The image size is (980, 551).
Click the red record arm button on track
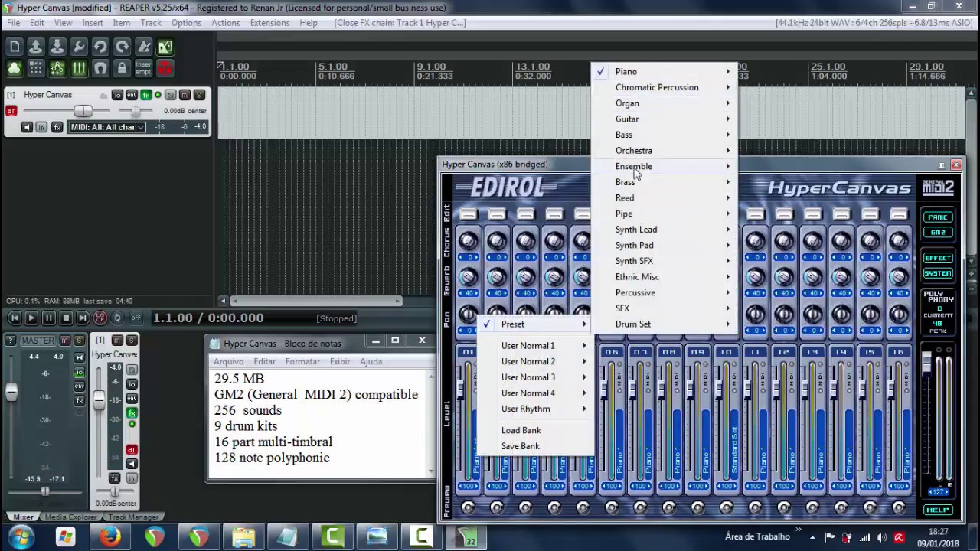click(11, 111)
